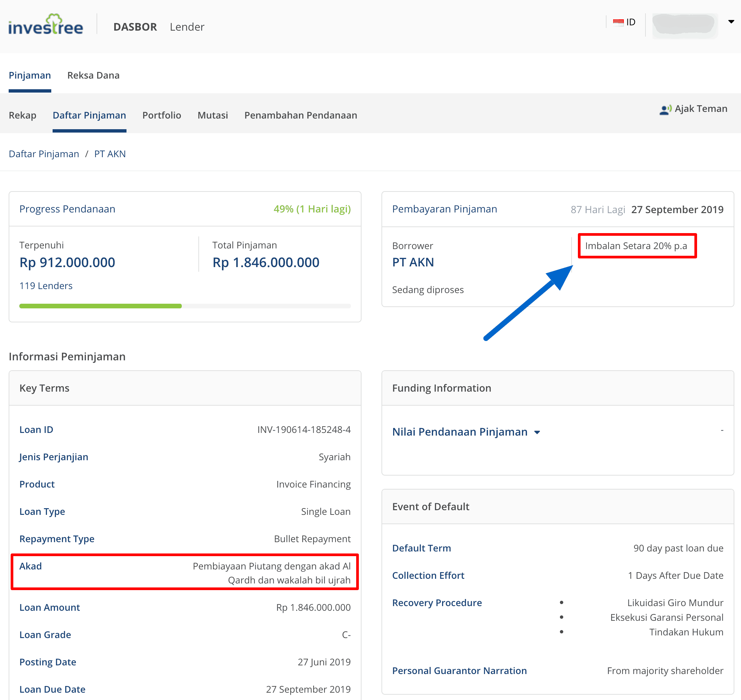Click the Daftar Pinjaman breadcrumb link
This screenshot has width=741, height=700.
44,154
